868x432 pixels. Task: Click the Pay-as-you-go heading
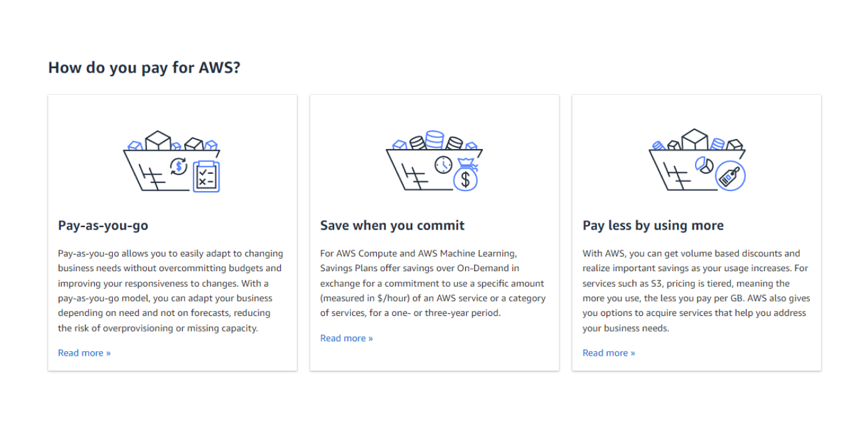tap(103, 225)
